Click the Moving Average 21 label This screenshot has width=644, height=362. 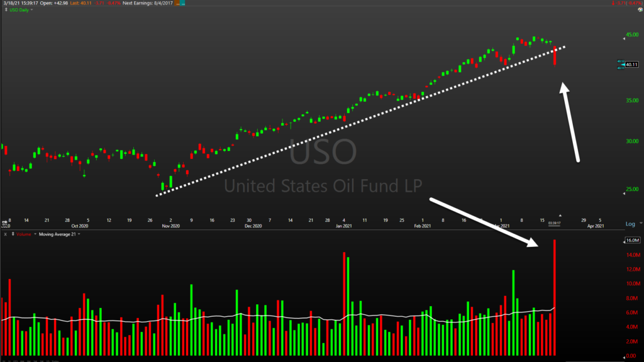[57, 234]
